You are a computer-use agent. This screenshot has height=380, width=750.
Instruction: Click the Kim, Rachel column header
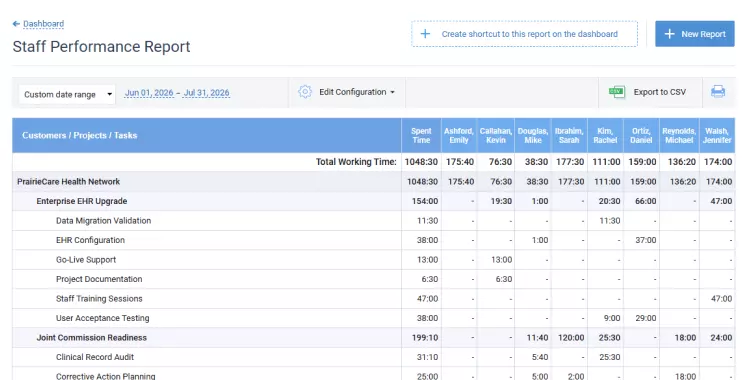tap(605, 135)
